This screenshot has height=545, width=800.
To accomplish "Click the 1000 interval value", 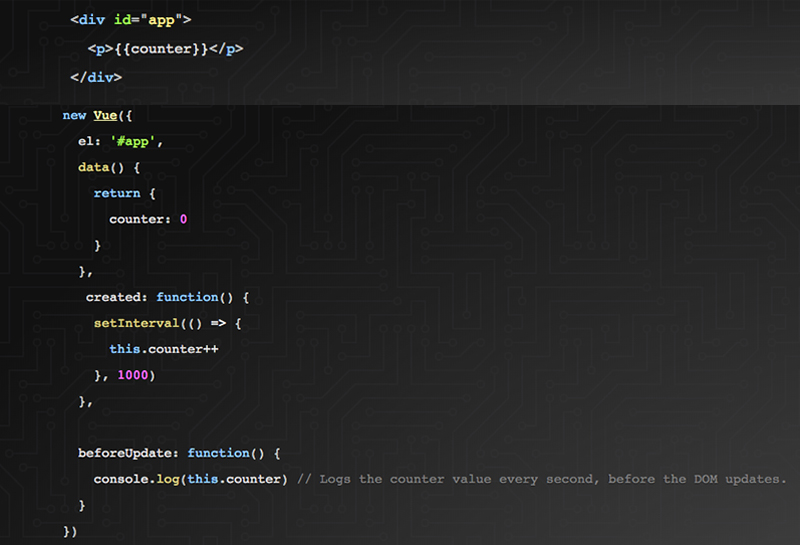I will [x=136, y=375].
